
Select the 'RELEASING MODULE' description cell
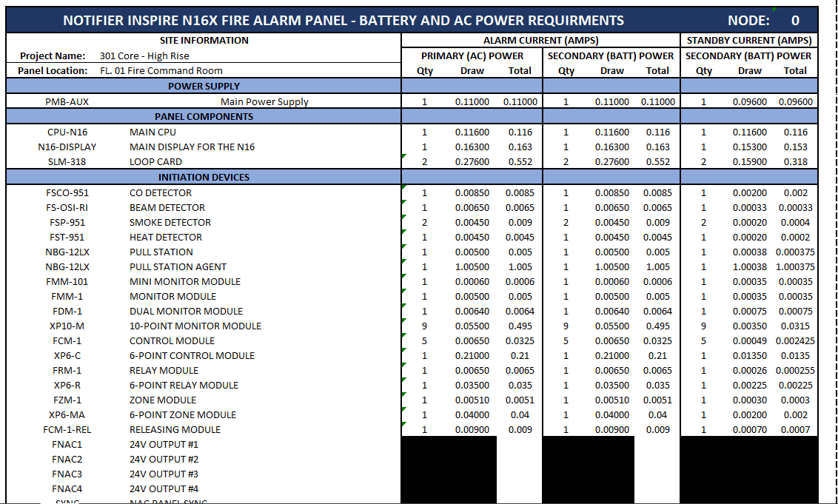(x=175, y=430)
